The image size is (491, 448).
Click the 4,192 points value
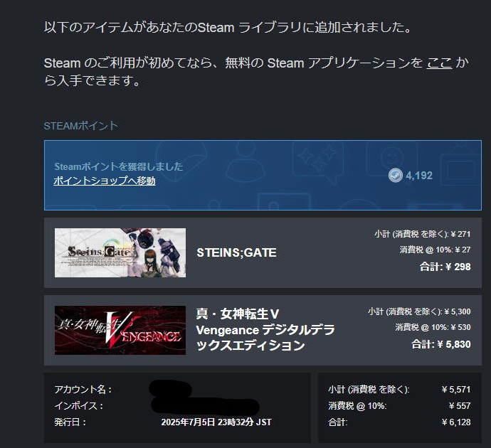pyautogui.click(x=419, y=176)
